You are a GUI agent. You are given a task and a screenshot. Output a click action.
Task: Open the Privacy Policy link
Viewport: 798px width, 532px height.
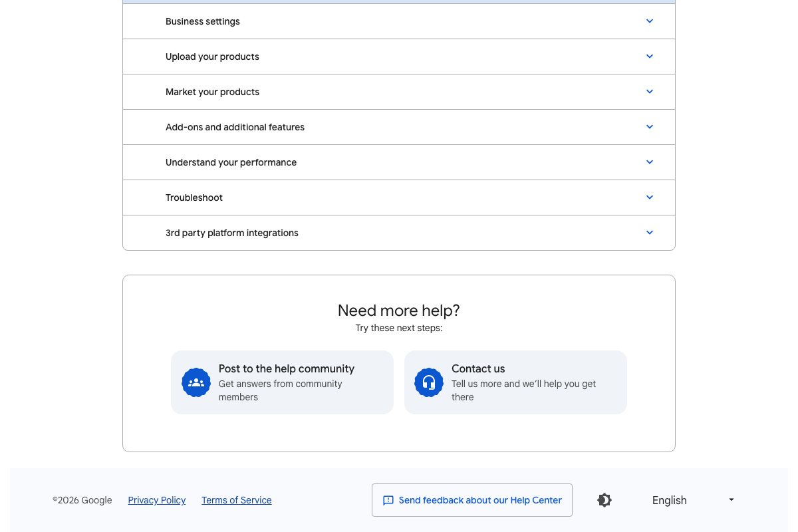(157, 500)
